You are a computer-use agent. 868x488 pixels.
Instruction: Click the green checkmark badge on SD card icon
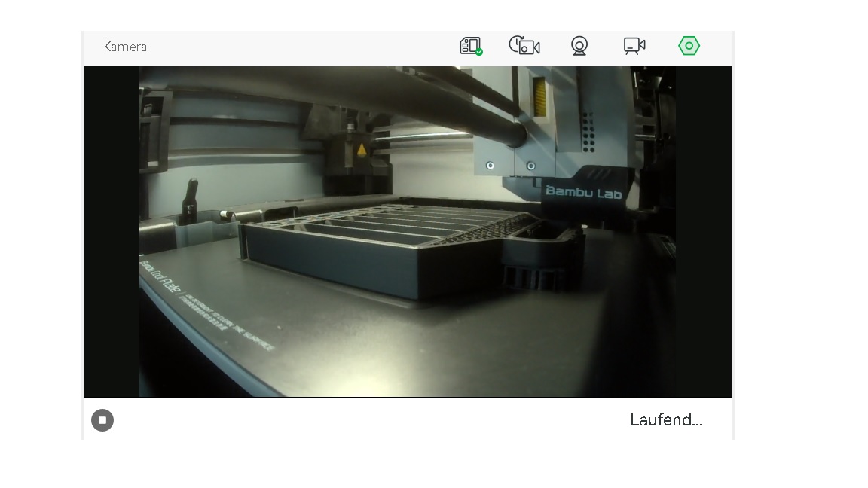479,52
